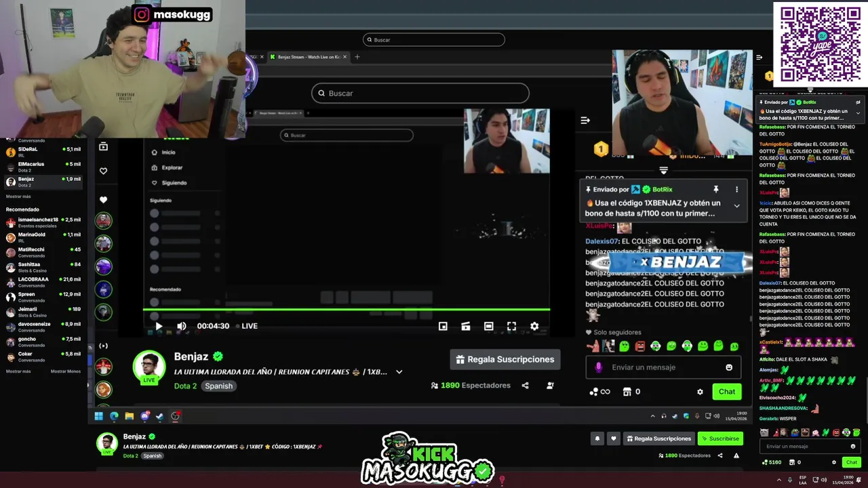Open Steam from the inner Windows taskbar

pyautogui.click(x=160, y=416)
